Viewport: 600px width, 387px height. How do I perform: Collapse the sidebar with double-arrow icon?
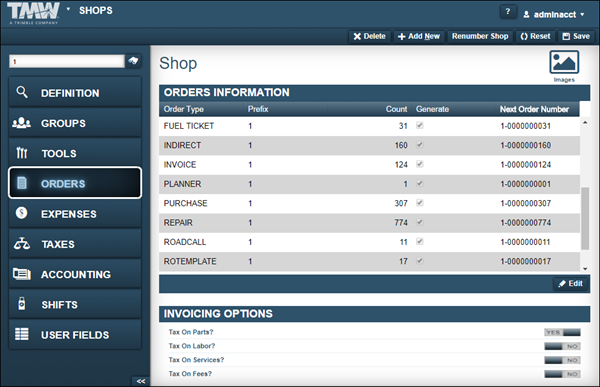click(x=141, y=381)
